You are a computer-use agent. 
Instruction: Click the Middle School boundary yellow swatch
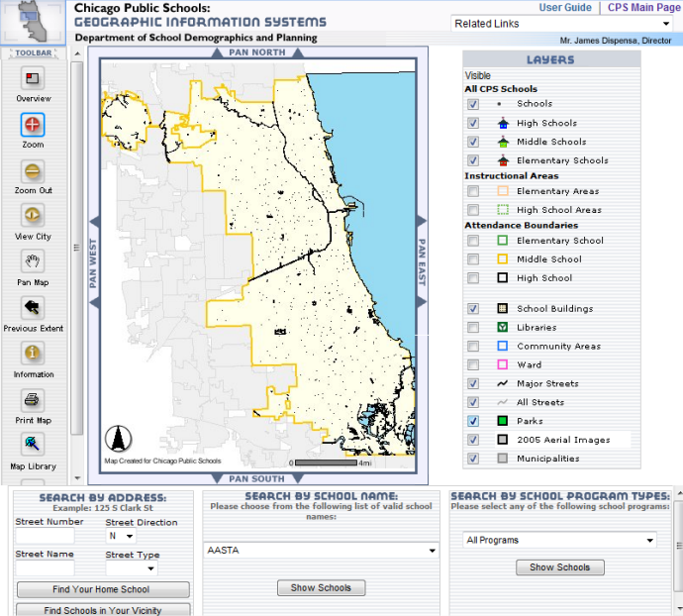pyautogui.click(x=503, y=258)
